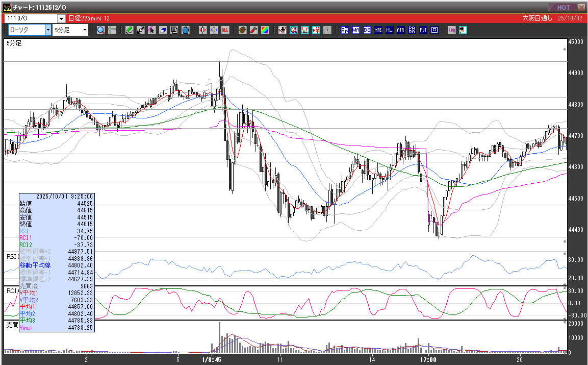
Task: Click the HOT button in title bar
Action: pos(563,7)
